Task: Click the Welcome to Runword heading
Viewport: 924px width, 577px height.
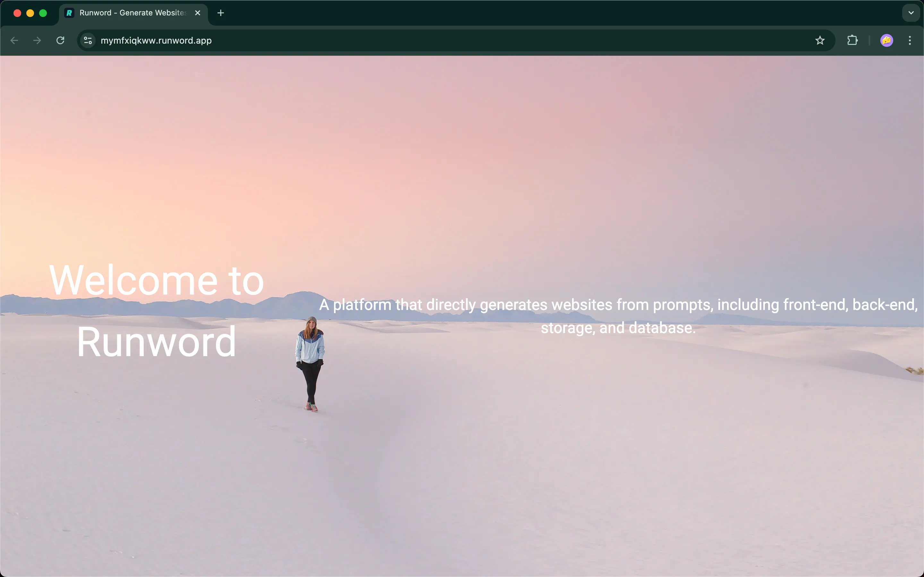Action: [x=157, y=311]
